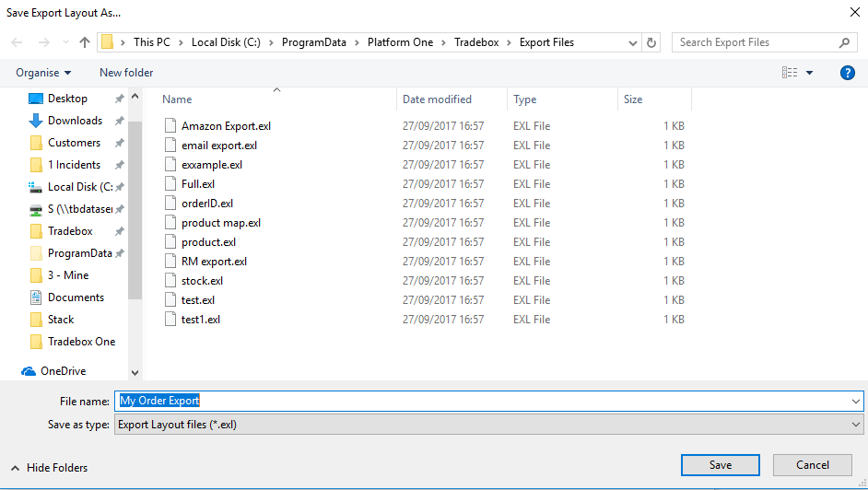Select the email export.exl file
Screen dimensions: 868x490
[x=219, y=146]
